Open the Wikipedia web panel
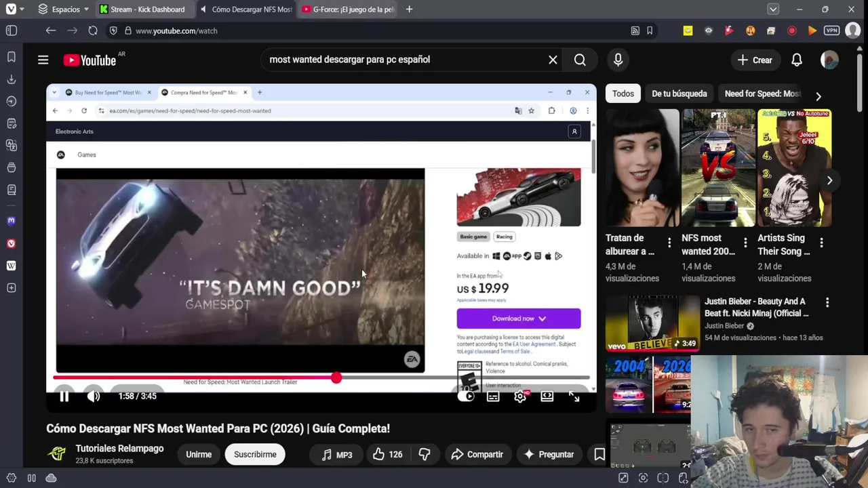This screenshot has width=868, height=488. coord(12,266)
